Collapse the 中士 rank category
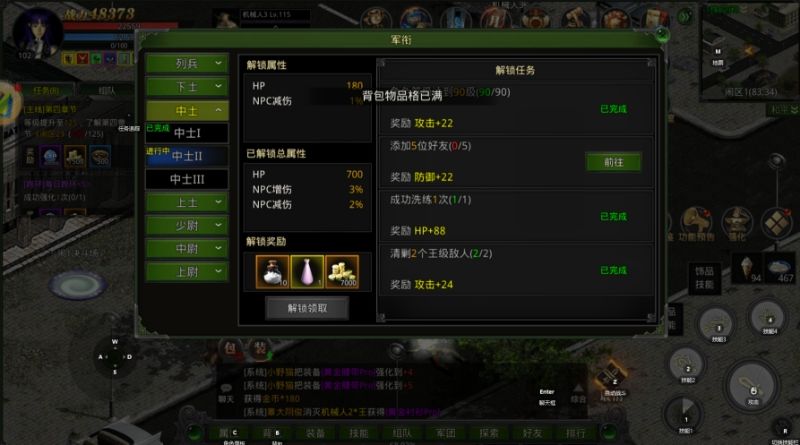 (x=187, y=110)
